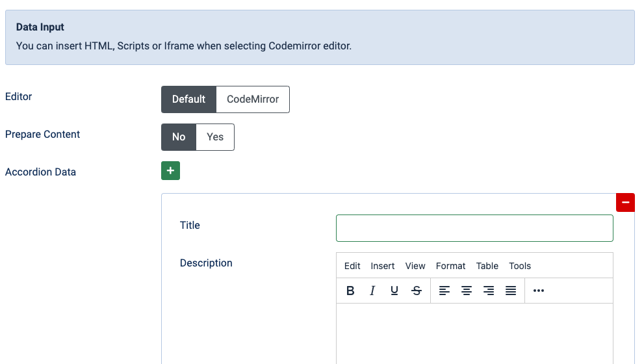Screen dimensions: 644x364
Task: Open the Insert menu
Action: tap(383, 266)
